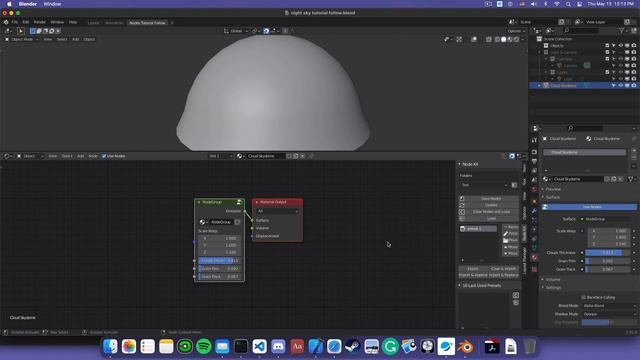Open node editor Node menu
The height and width of the screenshot is (360, 640).
(93, 156)
